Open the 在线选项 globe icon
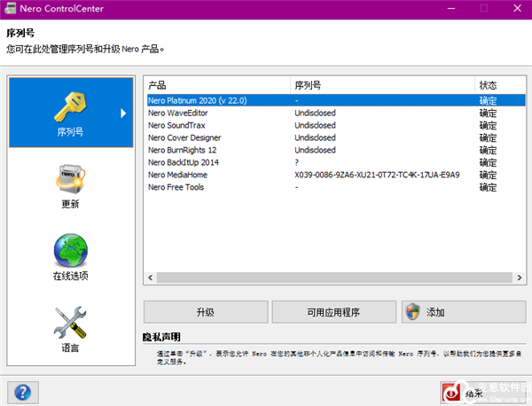Viewport: 532px width, 406px height. click(x=71, y=250)
